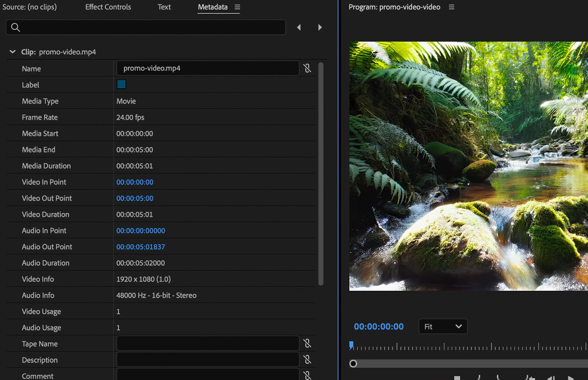Screen dimensions: 588x380
Task: Open the Text tab
Action: (x=164, y=7)
